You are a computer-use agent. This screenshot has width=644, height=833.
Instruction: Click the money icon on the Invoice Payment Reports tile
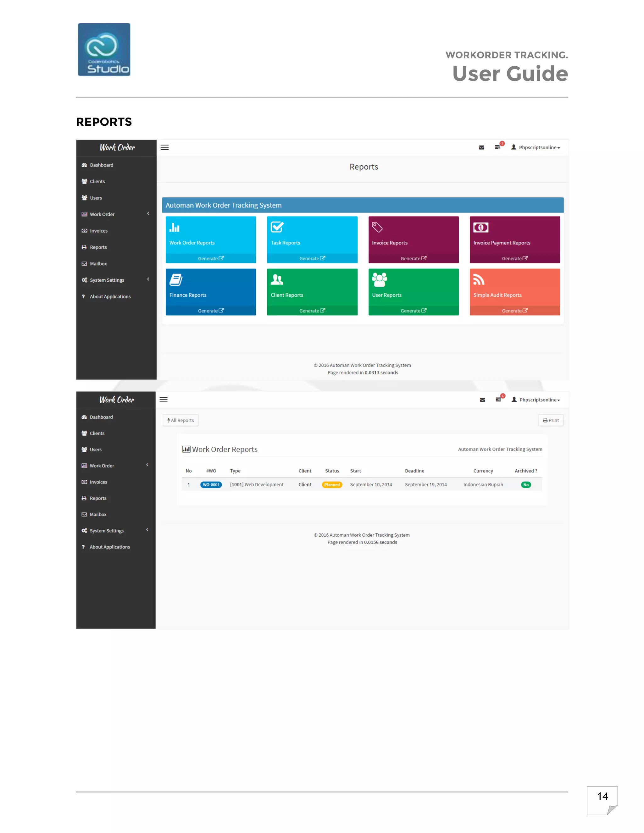[481, 227]
